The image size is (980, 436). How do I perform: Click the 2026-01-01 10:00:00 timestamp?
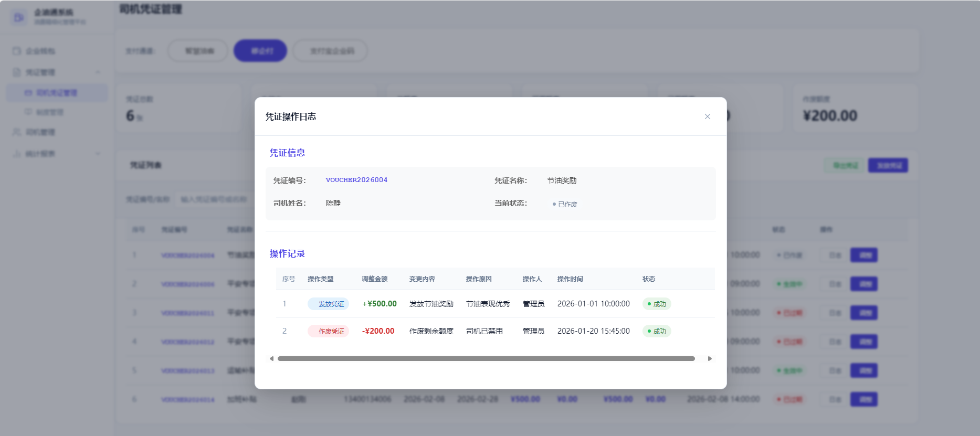click(x=594, y=304)
